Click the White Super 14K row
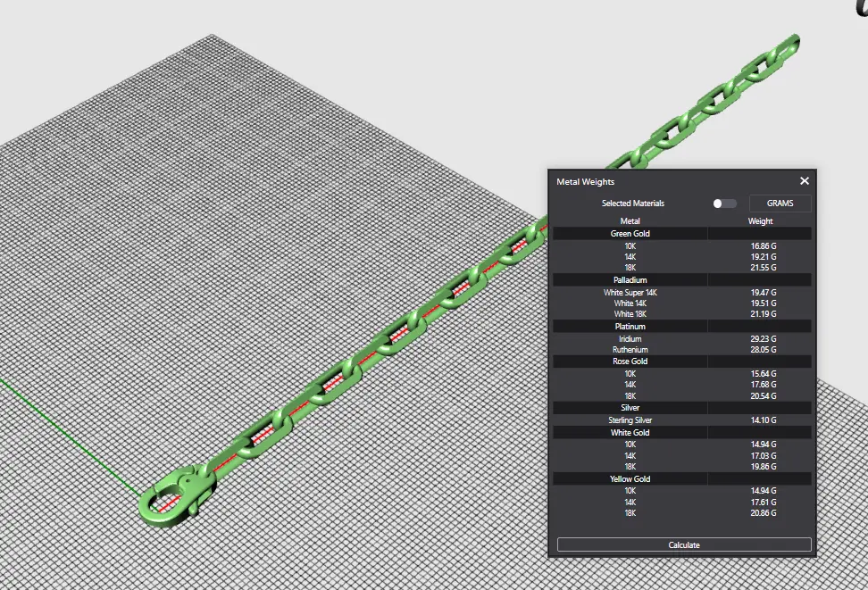 pyautogui.click(x=682, y=292)
